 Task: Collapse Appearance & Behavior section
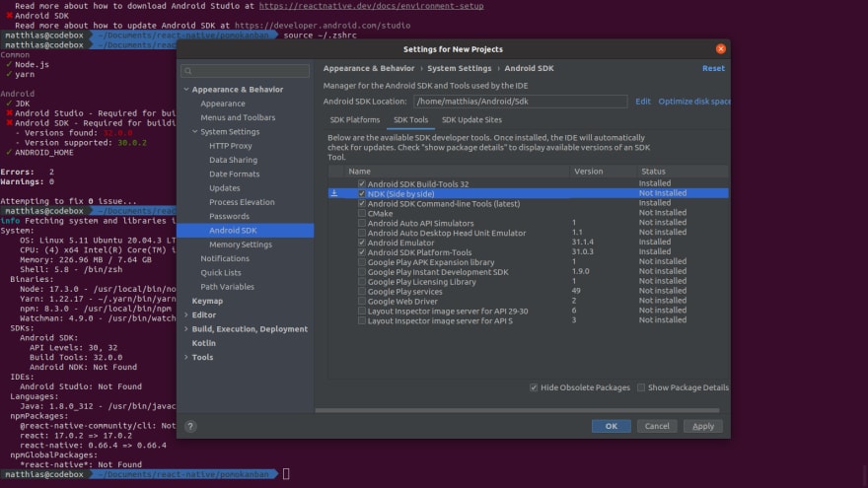(186, 89)
